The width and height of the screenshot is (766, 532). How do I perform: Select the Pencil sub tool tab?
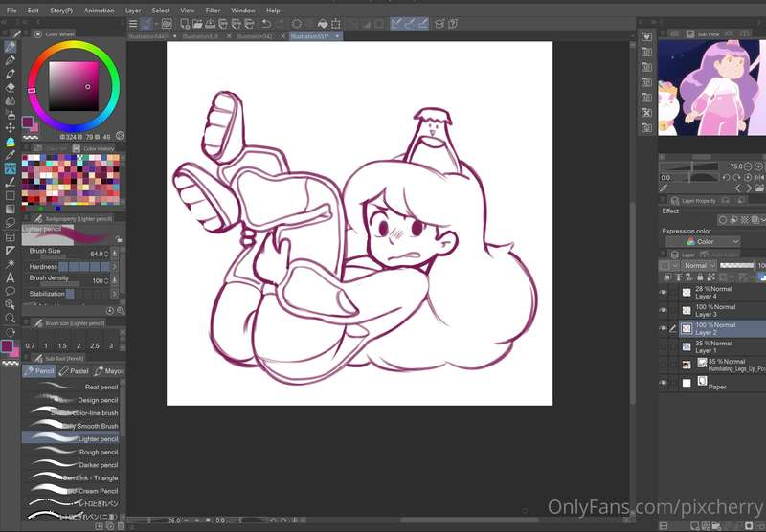coord(38,371)
